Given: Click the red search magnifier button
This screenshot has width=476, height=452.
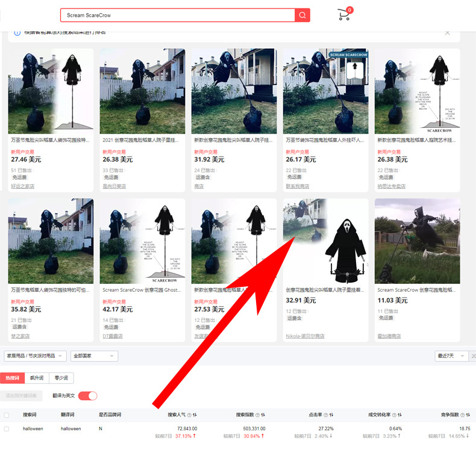Looking at the screenshot, I should (x=302, y=15).
